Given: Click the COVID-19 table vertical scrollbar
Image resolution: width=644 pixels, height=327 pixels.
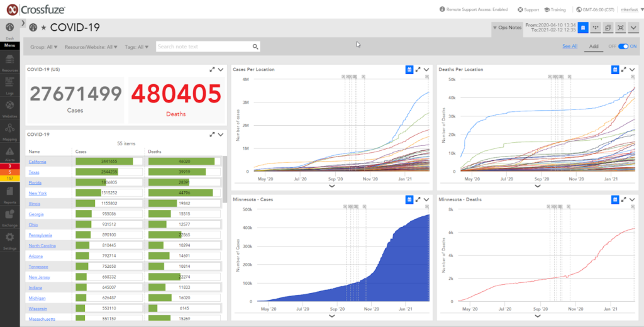Looking at the screenshot, I should click(225, 179).
